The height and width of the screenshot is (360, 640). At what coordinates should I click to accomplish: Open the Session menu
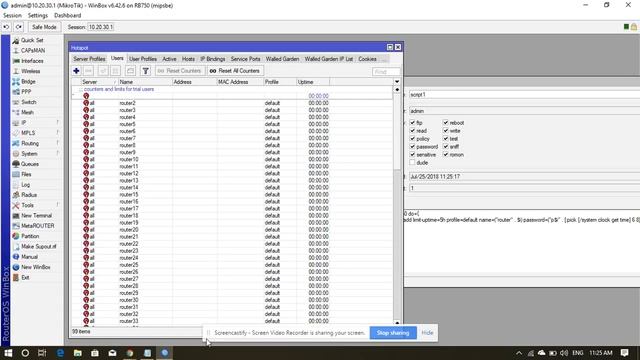[12, 16]
